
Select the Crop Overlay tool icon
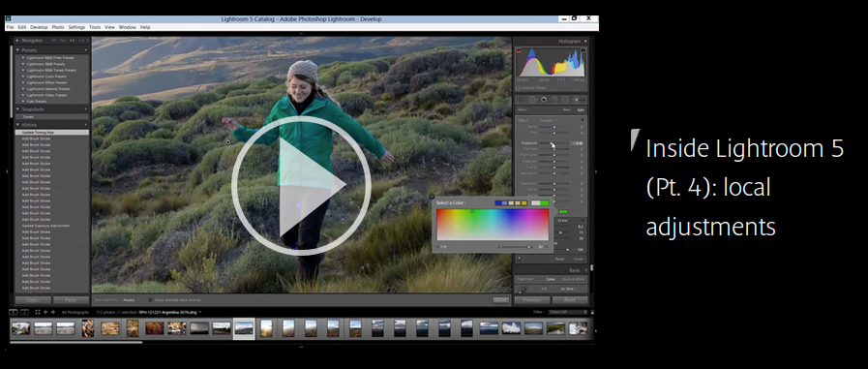click(x=522, y=100)
